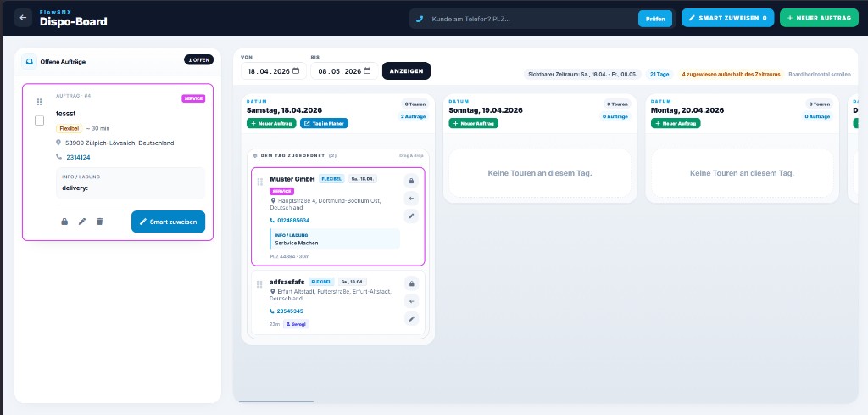The width and height of the screenshot is (868, 415).
Task: Create a Neuer Auftrag from header
Action: pos(820,18)
